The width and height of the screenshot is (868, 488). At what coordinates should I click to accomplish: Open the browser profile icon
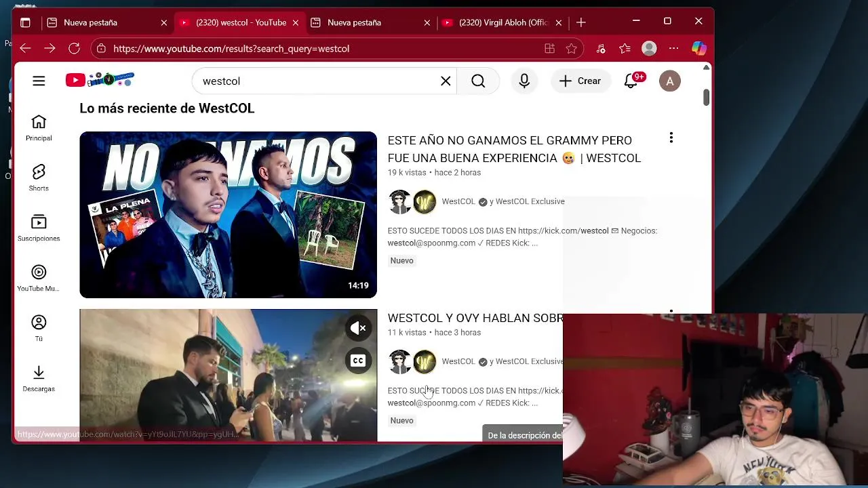(650, 49)
